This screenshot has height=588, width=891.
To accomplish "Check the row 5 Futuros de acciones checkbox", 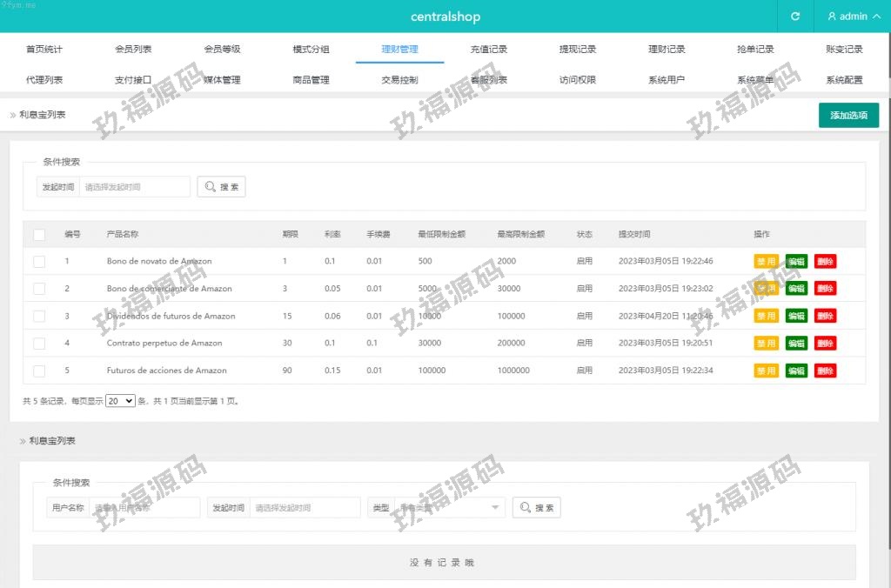I will (39, 371).
